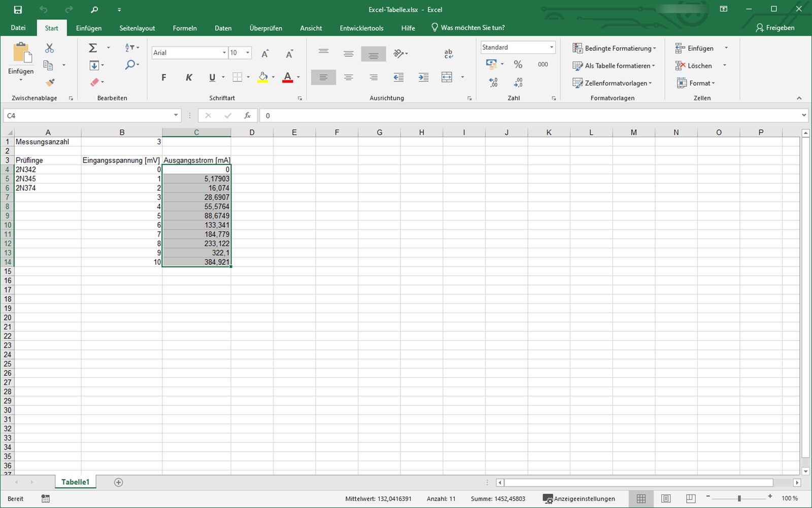Click the Freigeben share button
The width and height of the screenshot is (812, 508).
coord(775,28)
